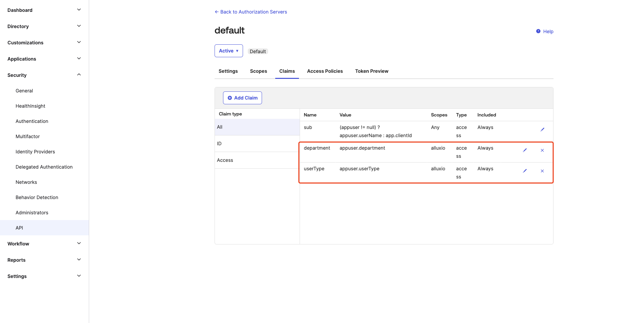Edit the sub claim pencil icon
Screen dimensions: 644x323
(542, 129)
